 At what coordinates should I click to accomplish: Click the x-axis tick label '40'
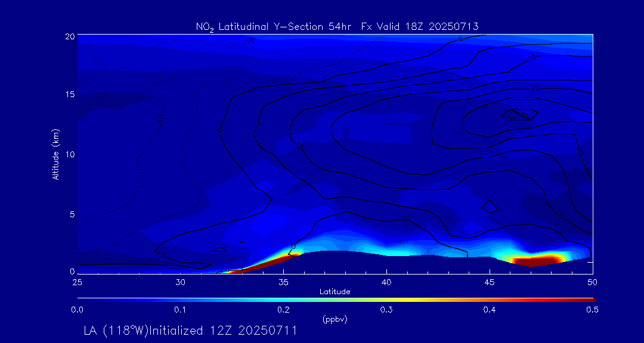tap(386, 283)
